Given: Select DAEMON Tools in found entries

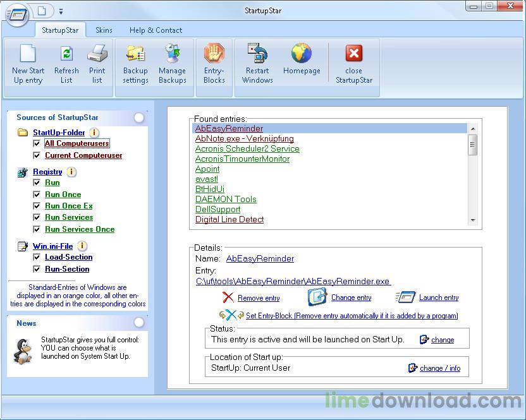Looking at the screenshot, I should pyautogui.click(x=226, y=199).
